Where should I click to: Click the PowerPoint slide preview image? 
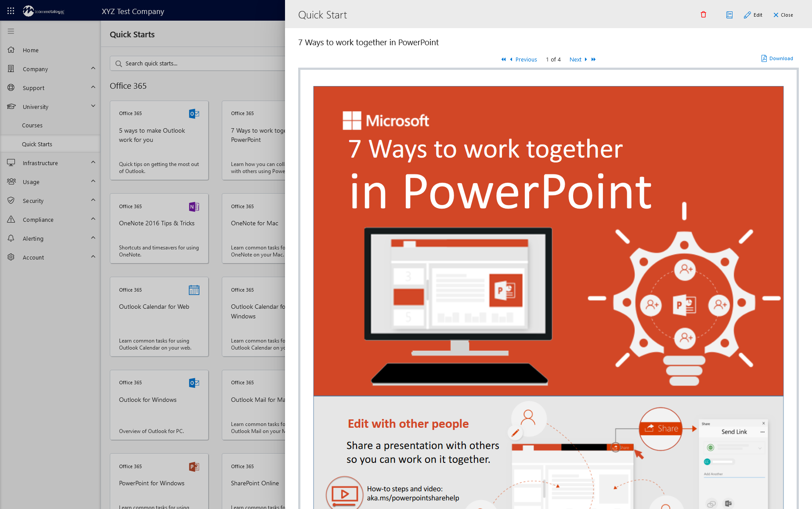(x=549, y=297)
